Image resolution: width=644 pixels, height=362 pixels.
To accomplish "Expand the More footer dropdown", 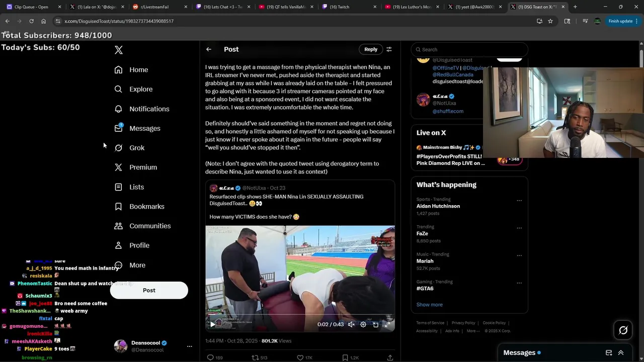I will [472, 331].
